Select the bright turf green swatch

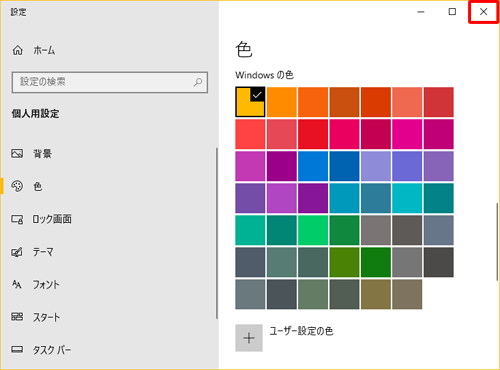click(x=313, y=230)
